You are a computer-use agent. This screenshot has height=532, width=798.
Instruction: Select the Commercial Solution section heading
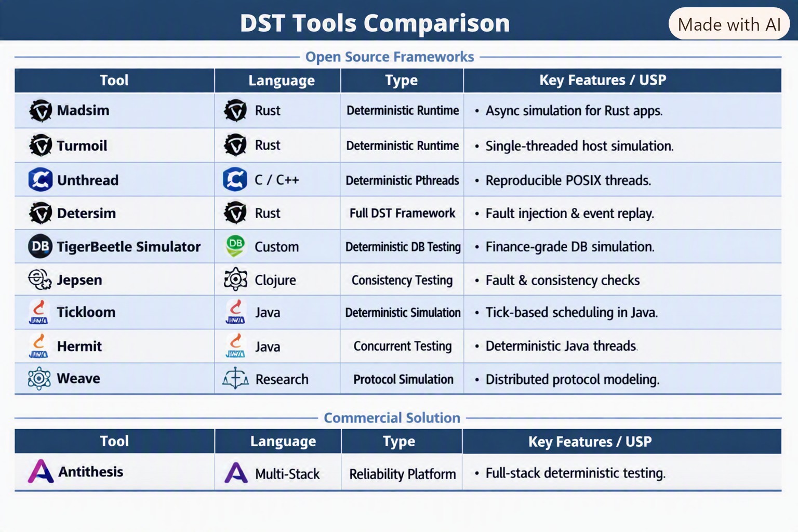point(392,418)
